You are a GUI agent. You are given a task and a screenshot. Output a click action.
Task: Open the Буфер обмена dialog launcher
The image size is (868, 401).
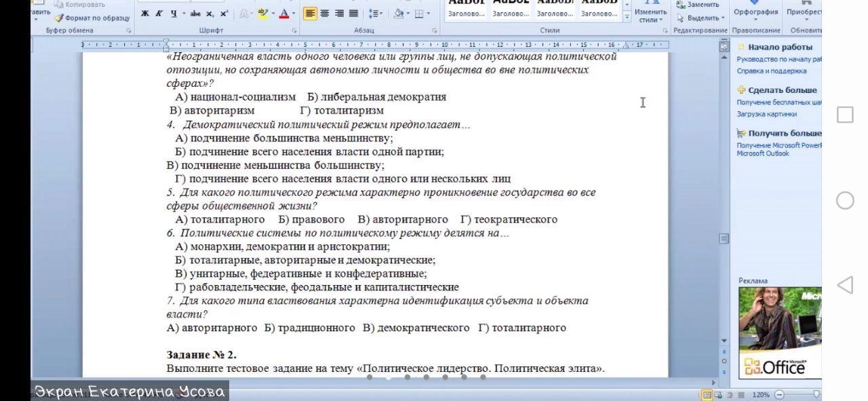129,31
